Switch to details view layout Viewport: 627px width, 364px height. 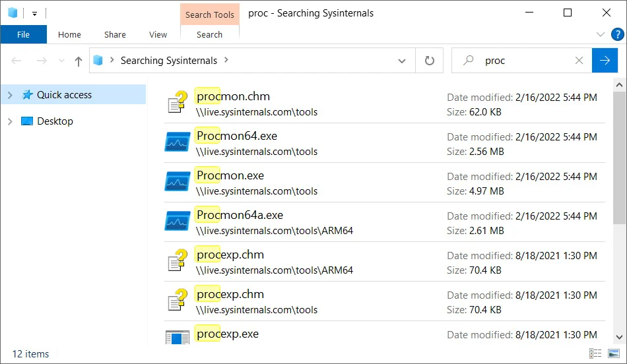595,353
